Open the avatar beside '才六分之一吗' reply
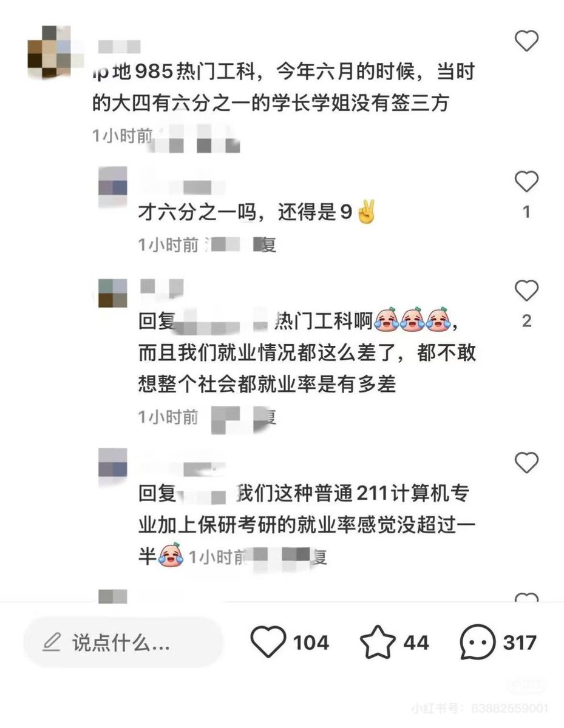The width and height of the screenshot is (564, 728). point(113,188)
